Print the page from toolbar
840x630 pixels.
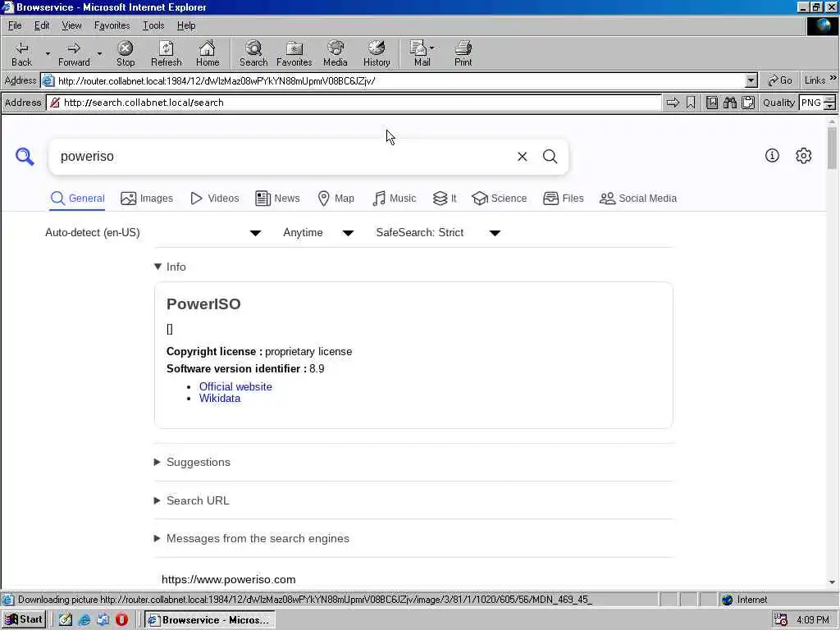(x=463, y=53)
